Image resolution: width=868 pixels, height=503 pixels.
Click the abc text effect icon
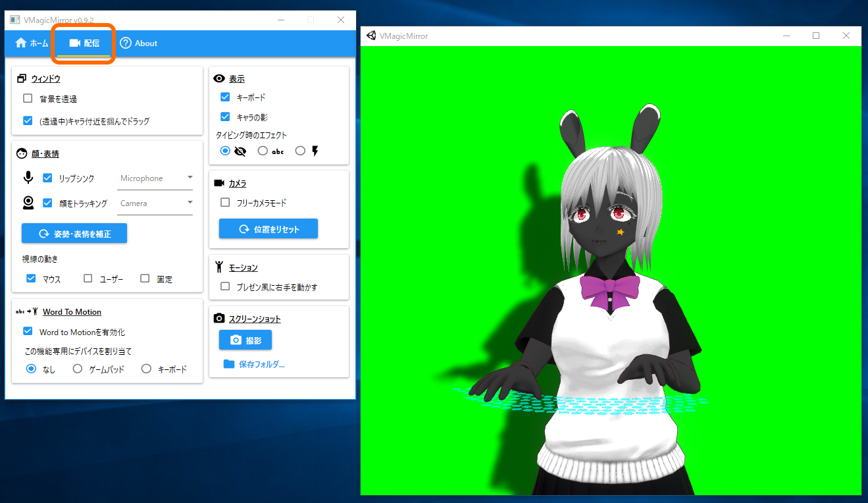(x=278, y=151)
